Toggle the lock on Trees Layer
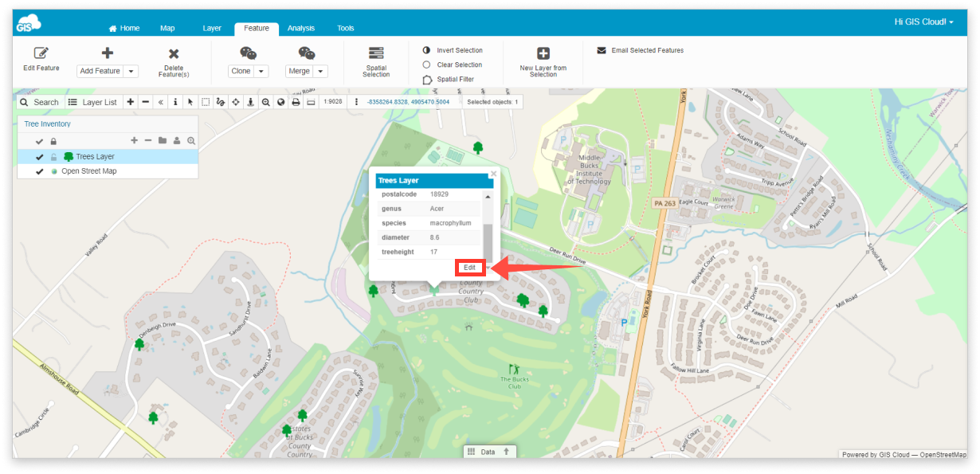 pyautogui.click(x=53, y=157)
